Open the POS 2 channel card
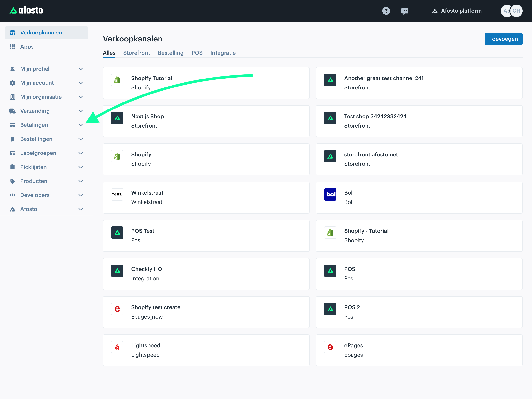The image size is (532, 399). [x=419, y=312]
